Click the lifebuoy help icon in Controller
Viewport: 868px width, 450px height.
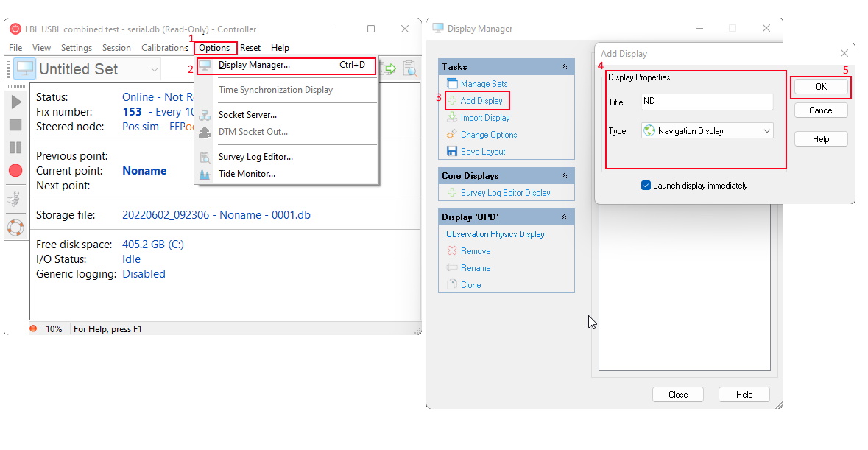(15, 228)
